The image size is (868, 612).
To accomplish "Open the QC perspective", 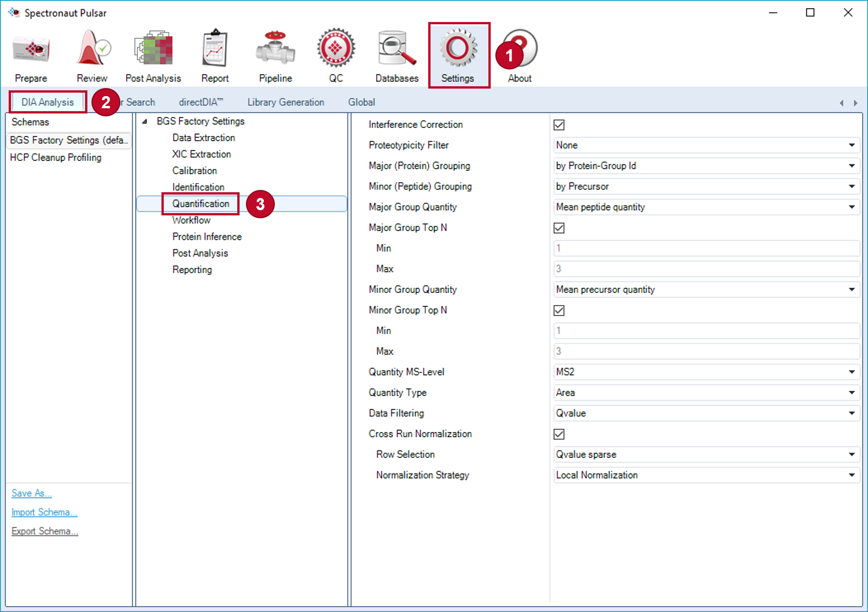I will (x=336, y=56).
